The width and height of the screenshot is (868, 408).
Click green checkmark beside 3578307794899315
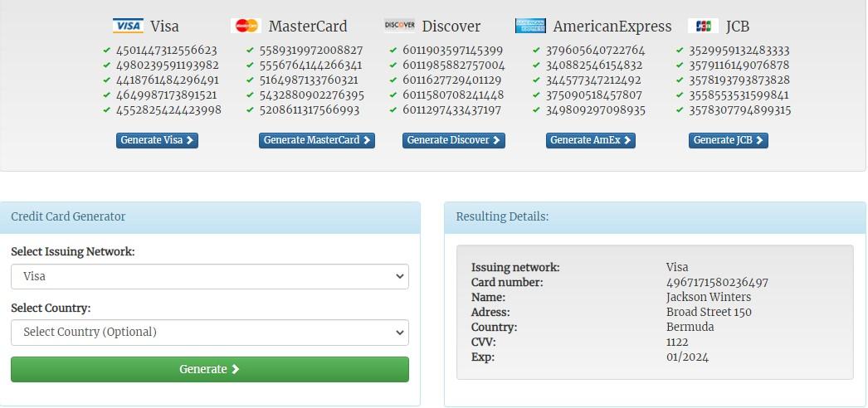680,110
